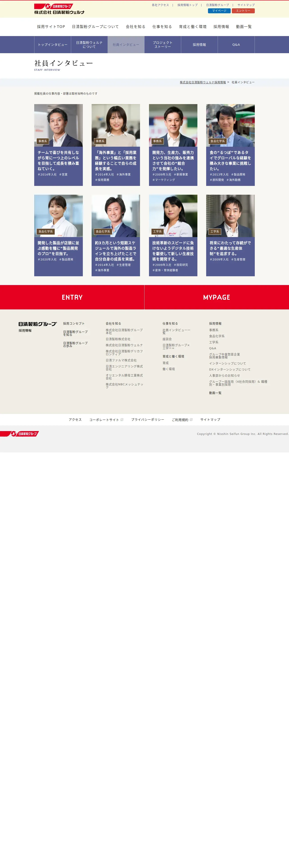Open footer link 食品化学系
The height and width of the screenshot is (868, 289).
coord(217,336)
